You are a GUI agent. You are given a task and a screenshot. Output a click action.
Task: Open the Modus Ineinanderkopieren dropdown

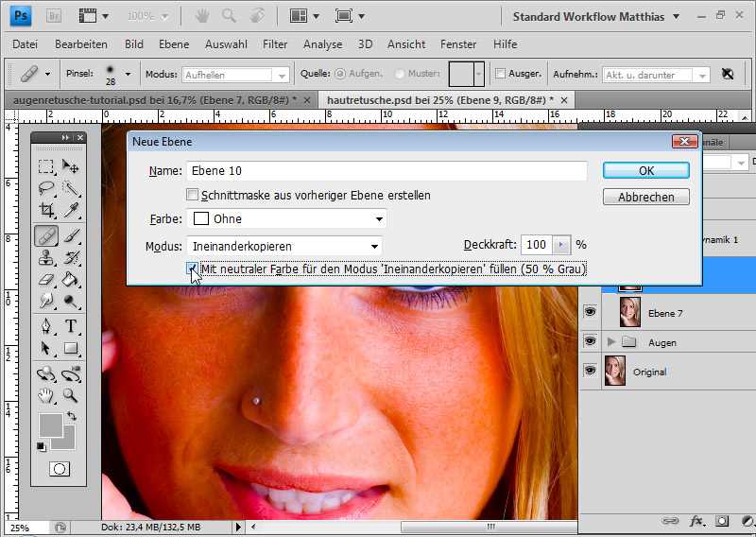click(x=283, y=246)
